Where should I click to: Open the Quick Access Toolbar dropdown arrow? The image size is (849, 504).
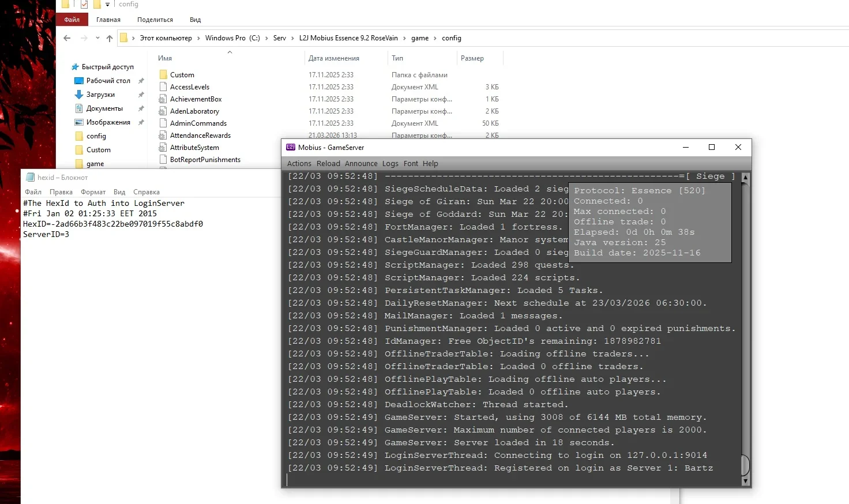point(107,5)
